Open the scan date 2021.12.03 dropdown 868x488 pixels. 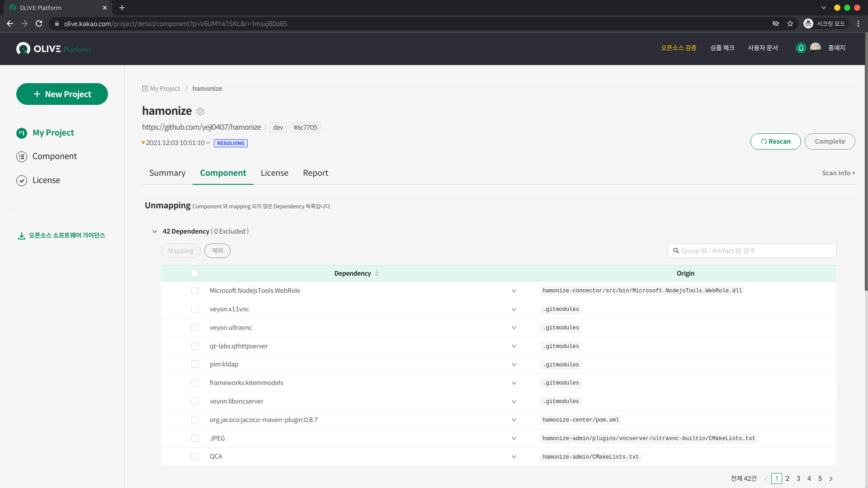(208, 143)
